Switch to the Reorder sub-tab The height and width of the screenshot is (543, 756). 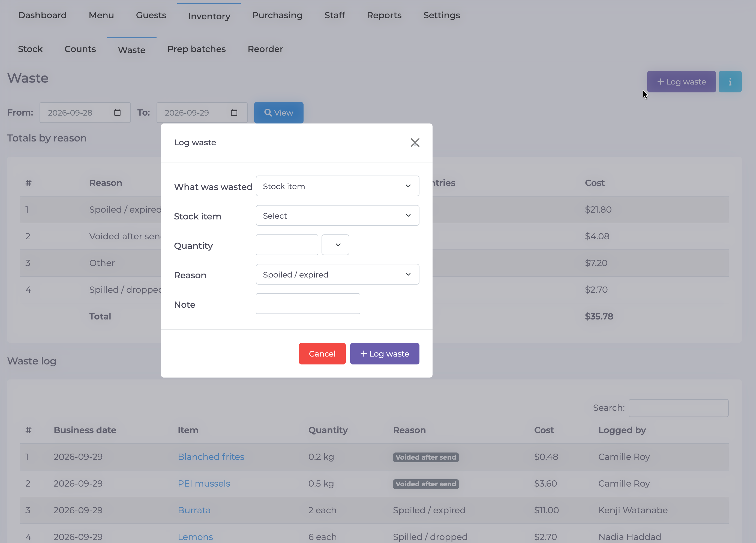[x=265, y=49]
